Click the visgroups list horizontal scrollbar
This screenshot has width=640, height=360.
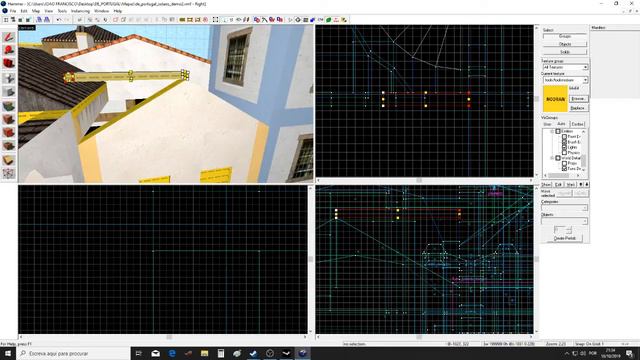(x=562, y=176)
